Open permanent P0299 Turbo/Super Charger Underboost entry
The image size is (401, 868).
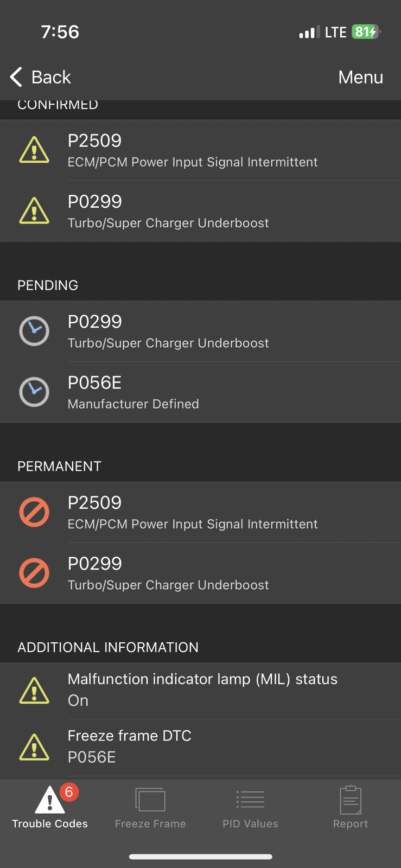tap(201, 573)
